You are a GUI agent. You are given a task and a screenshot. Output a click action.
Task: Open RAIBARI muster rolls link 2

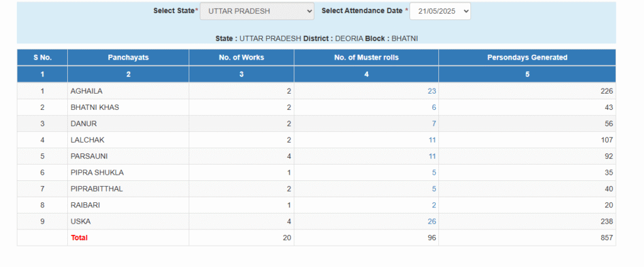[434, 205]
